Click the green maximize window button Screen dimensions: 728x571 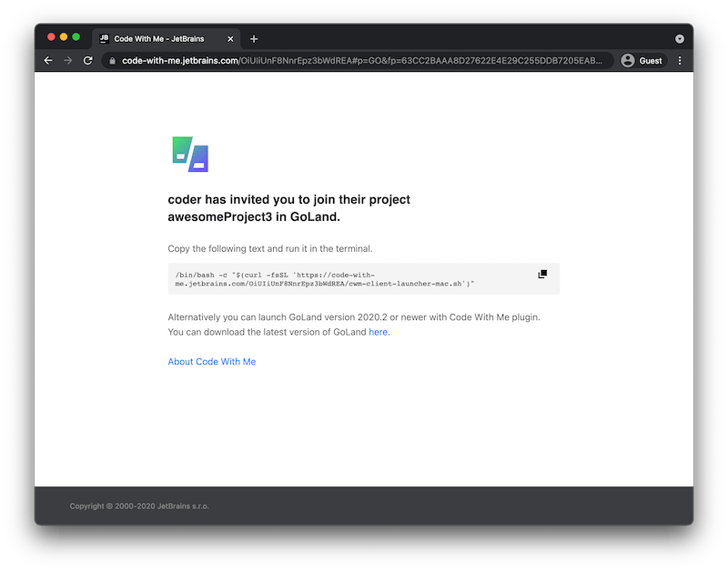pos(76,37)
